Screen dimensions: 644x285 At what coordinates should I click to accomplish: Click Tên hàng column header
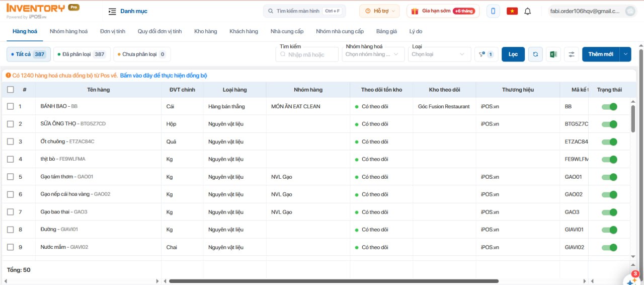coord(98,90)
